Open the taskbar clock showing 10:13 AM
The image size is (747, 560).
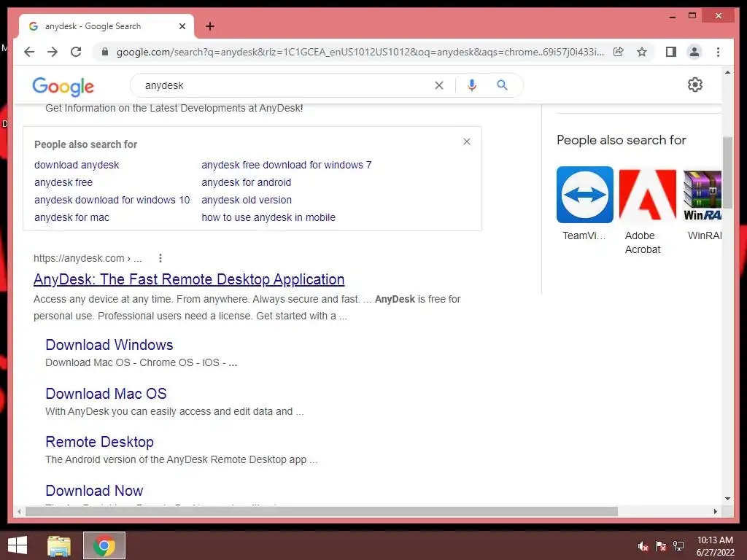[x=715, y=546]
